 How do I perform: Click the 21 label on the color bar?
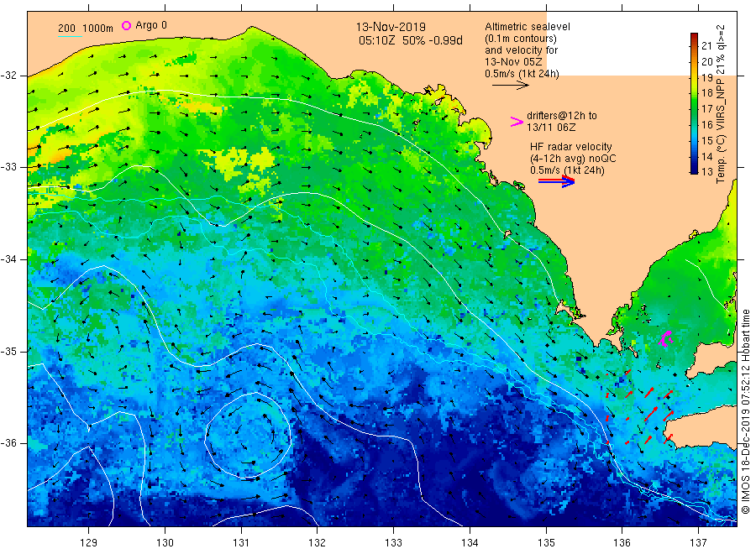706,46
